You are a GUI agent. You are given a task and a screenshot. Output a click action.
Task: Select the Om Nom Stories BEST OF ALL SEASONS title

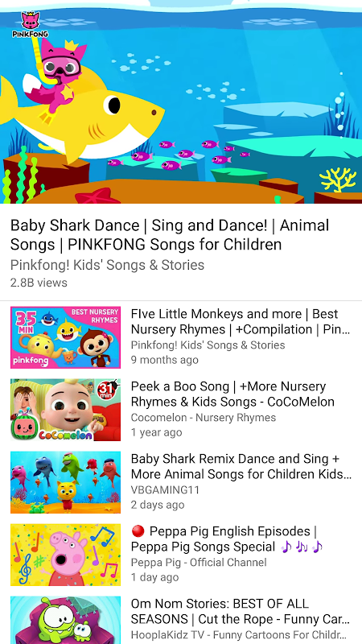click(240, 611)
